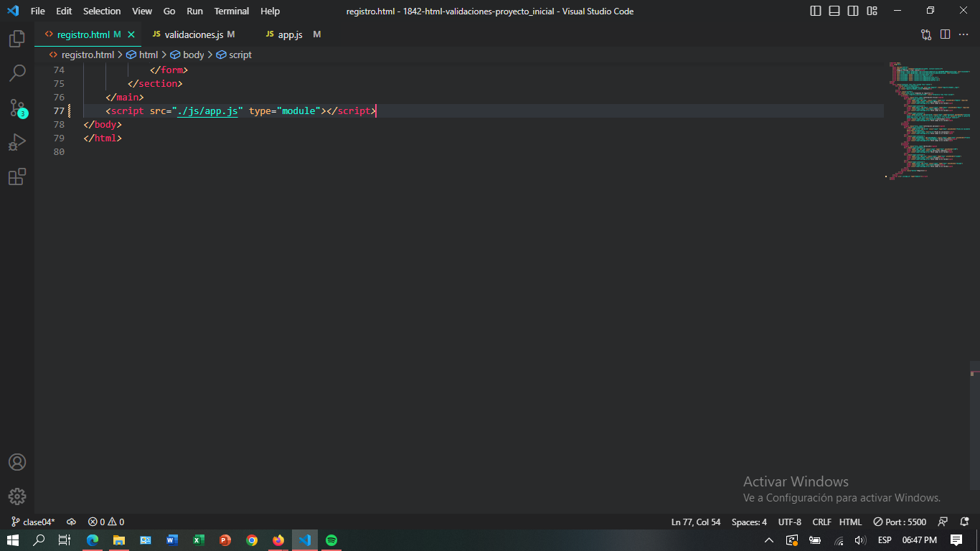
Task: Click Ln 77, Col 54 in status bar
Action: pyautogui.click(x=696, y=522)
